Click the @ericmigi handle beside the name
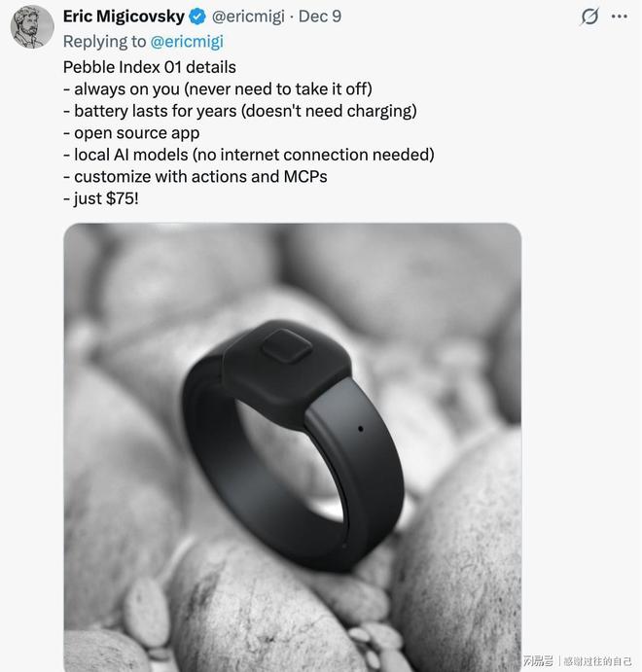Screen dimensions: 642x672 point(249,17)
